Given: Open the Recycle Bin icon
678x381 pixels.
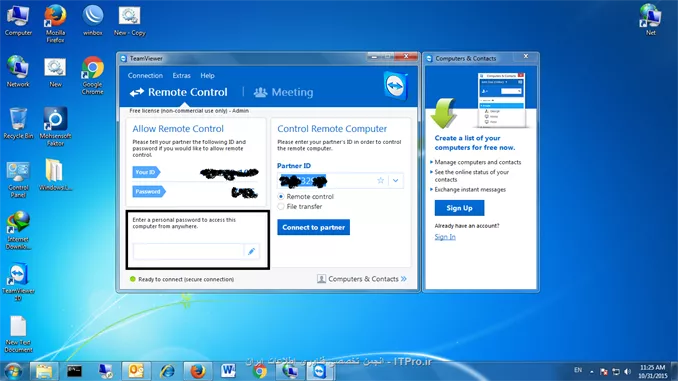Looking at the screenshot, I should [18, 123].
